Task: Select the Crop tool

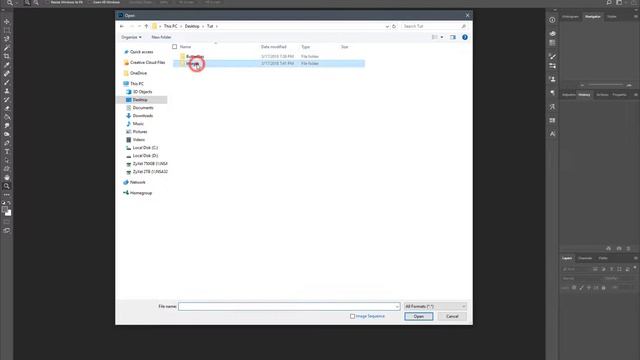Action: [7, 56]
